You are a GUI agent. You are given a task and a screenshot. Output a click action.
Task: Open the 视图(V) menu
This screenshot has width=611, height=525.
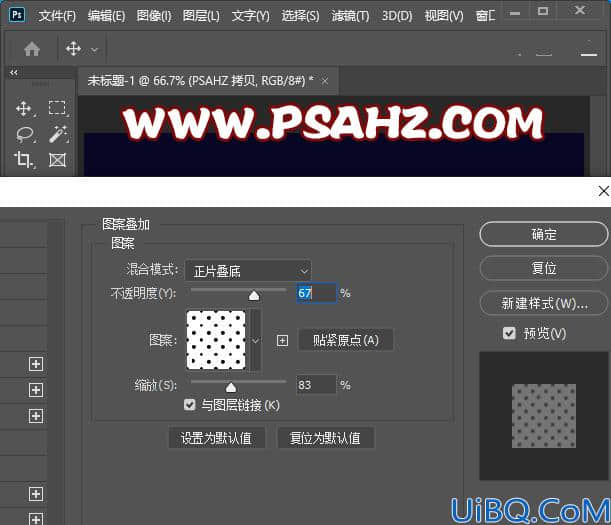pyautogui.click(x=444, y=16)
